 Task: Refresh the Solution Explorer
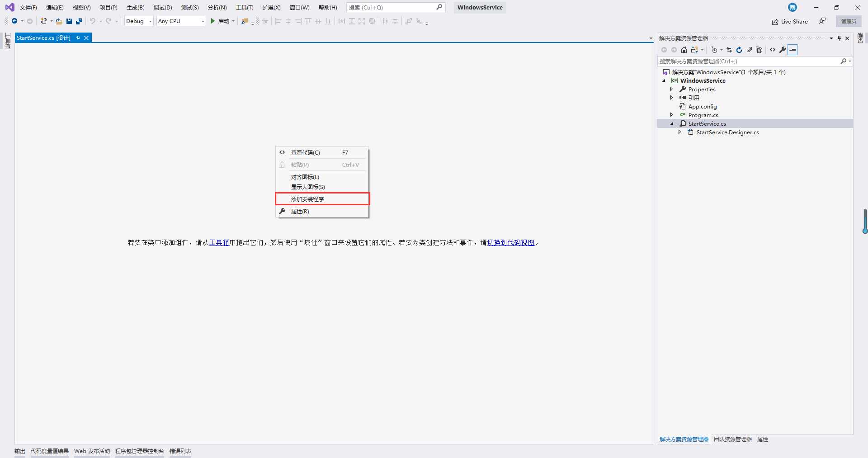[x=739, y=50]
